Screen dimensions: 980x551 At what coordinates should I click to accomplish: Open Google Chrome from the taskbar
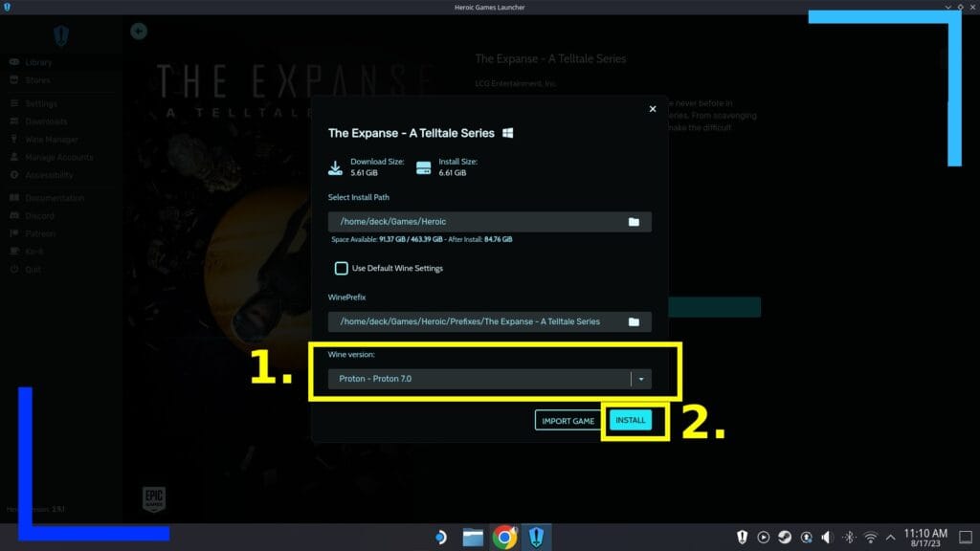pyautogui.click(x=504, y=538)
